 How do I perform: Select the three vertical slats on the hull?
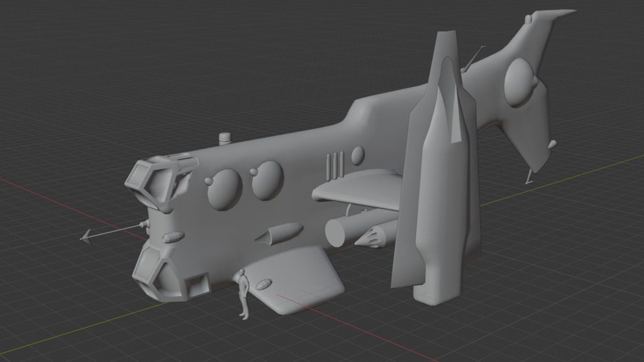point(335,165)
